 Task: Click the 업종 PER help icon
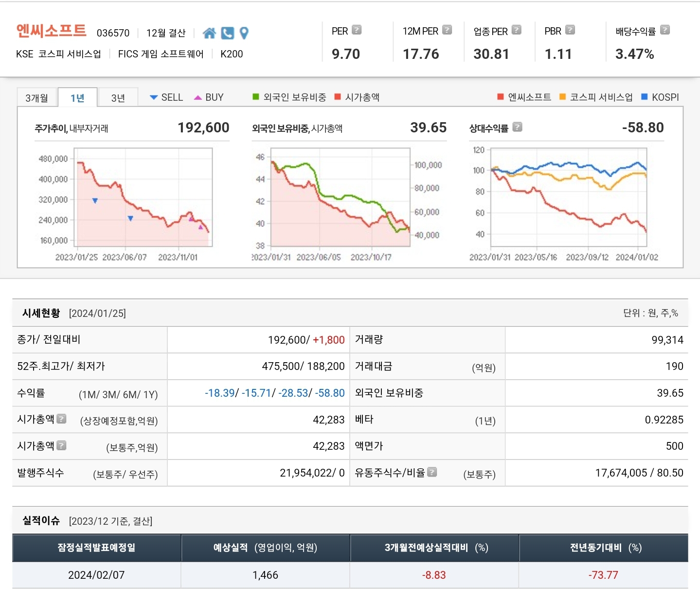coord(517,30)
